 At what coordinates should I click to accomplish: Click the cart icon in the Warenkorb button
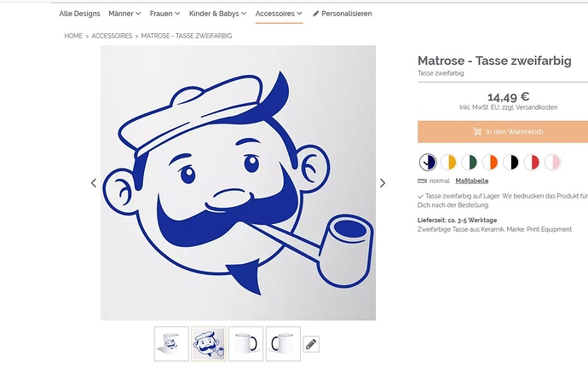click(477, 132)
